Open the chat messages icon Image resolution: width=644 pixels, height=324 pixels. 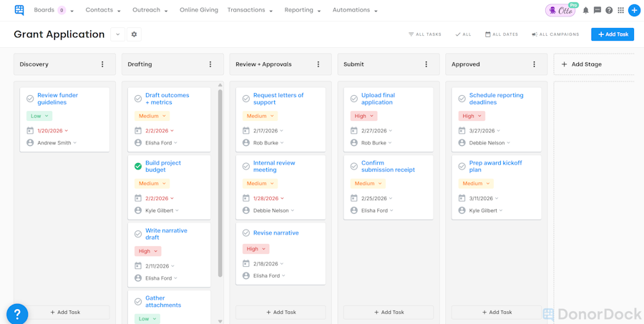[597, 10]
